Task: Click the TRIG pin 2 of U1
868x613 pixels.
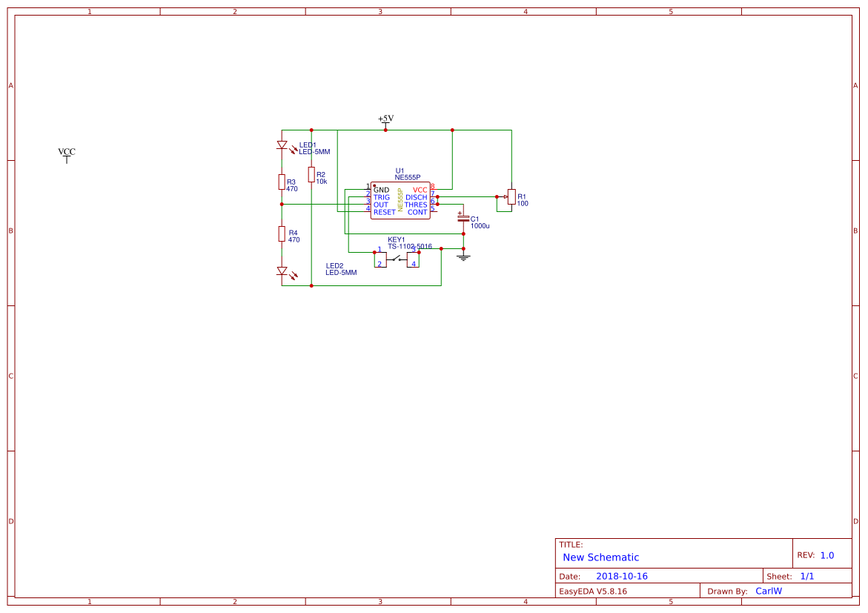Action: [x=368, y=195]
